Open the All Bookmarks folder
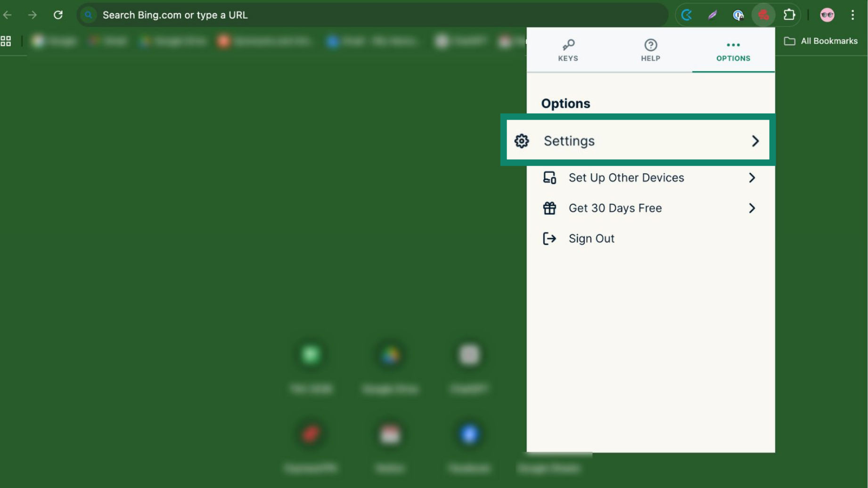The width and height of the screenshot is (868, 488). [821, 41]
